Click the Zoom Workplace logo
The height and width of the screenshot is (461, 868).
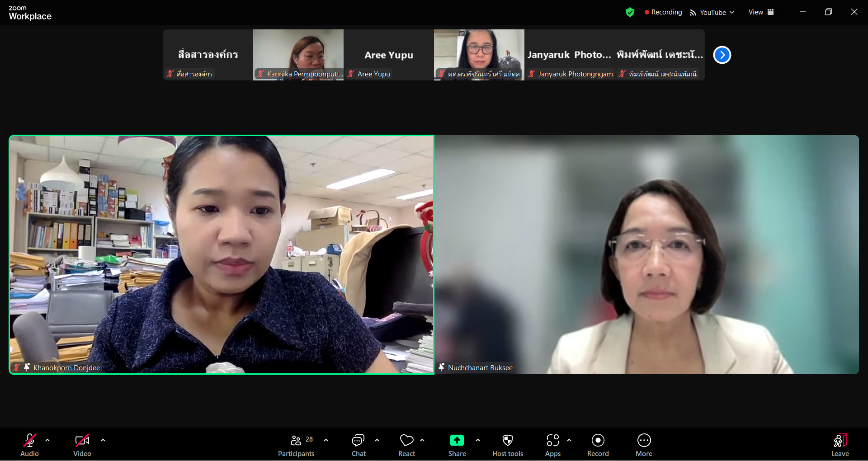coord(30,13)
